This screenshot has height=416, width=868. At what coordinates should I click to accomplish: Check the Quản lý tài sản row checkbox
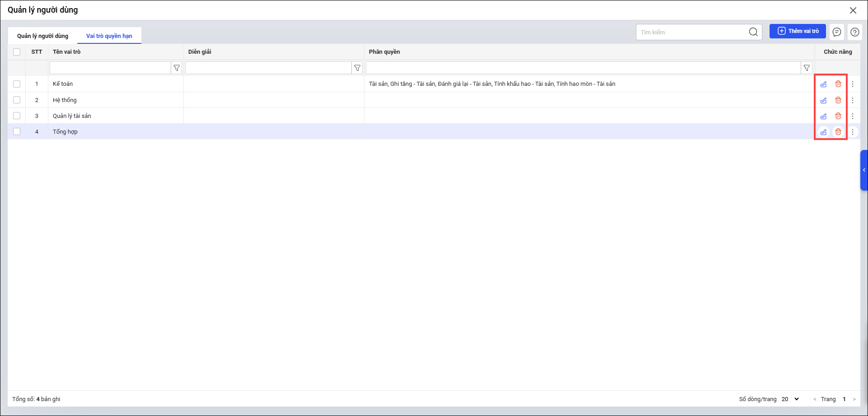(17, 116)
